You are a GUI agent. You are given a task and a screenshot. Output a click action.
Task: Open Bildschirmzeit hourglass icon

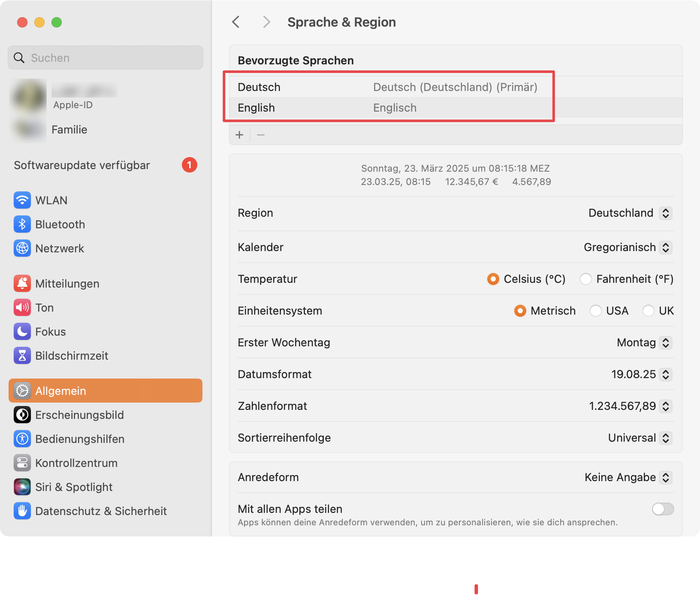[x=22, y=356]
